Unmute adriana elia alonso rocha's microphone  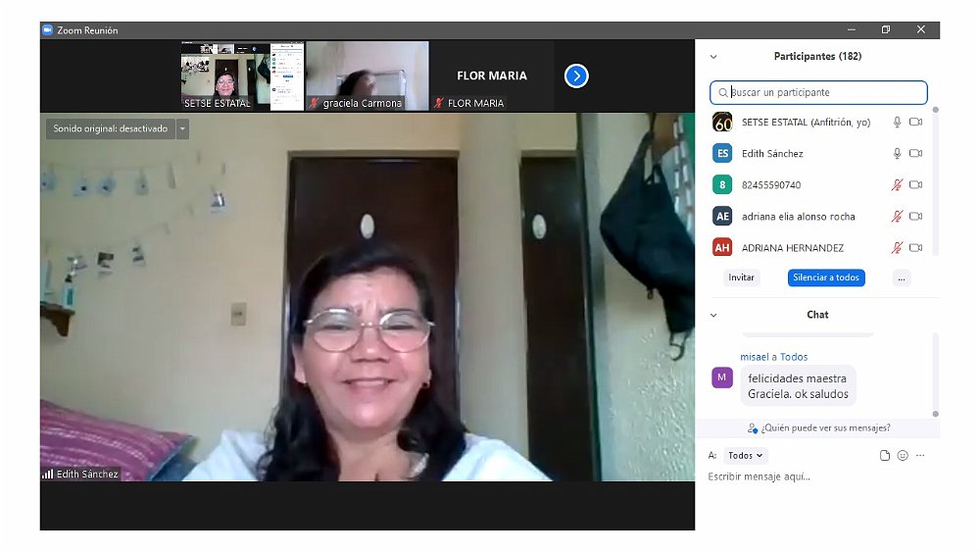896,217
